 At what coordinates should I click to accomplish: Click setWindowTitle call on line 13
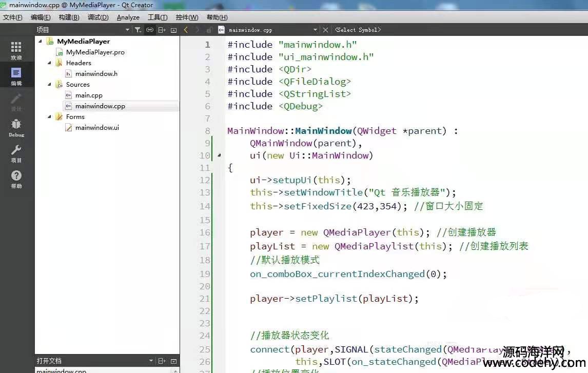[x=323, y=192]
